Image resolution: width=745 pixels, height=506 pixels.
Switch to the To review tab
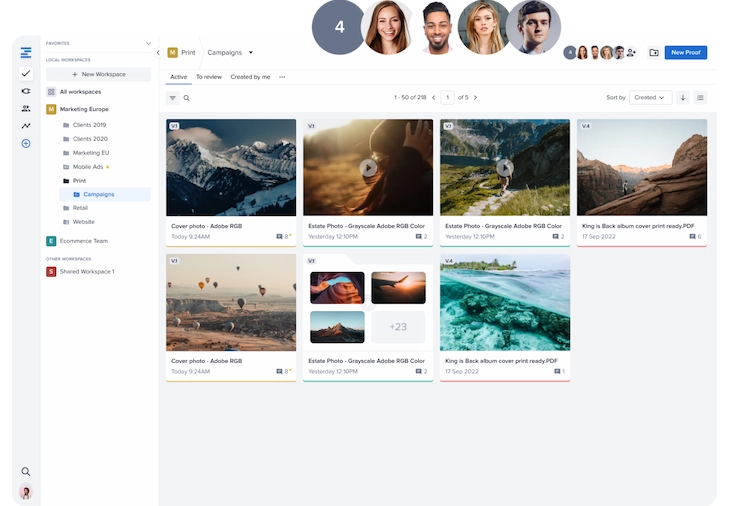click(x=209, y=77)
